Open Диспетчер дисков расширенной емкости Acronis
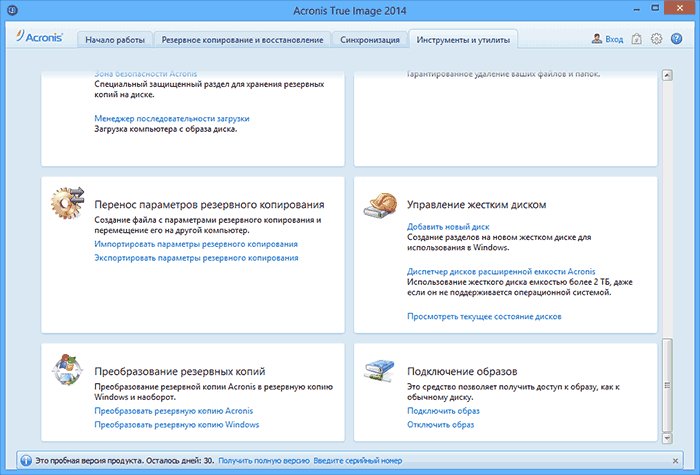 pyautogui.click(x=501, y=271)
